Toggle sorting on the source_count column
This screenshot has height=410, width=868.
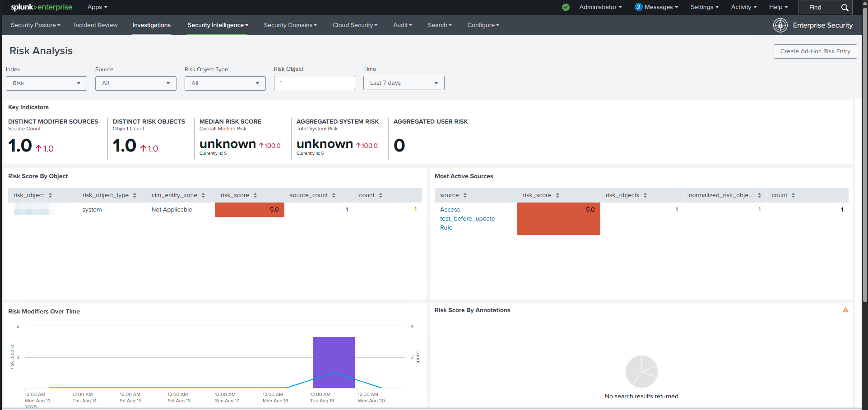pos(334,195)
